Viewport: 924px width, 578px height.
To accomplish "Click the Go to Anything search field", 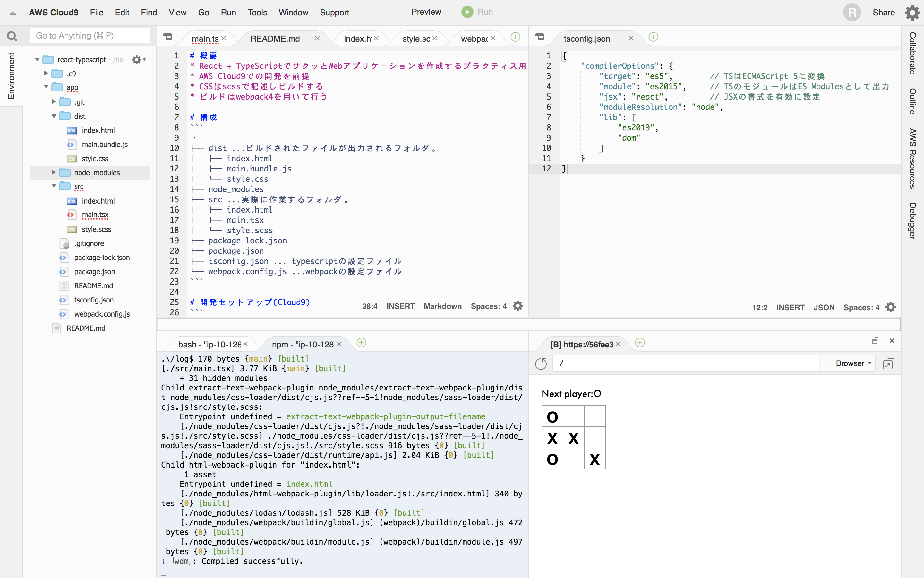I will click(x=90, y=36).
